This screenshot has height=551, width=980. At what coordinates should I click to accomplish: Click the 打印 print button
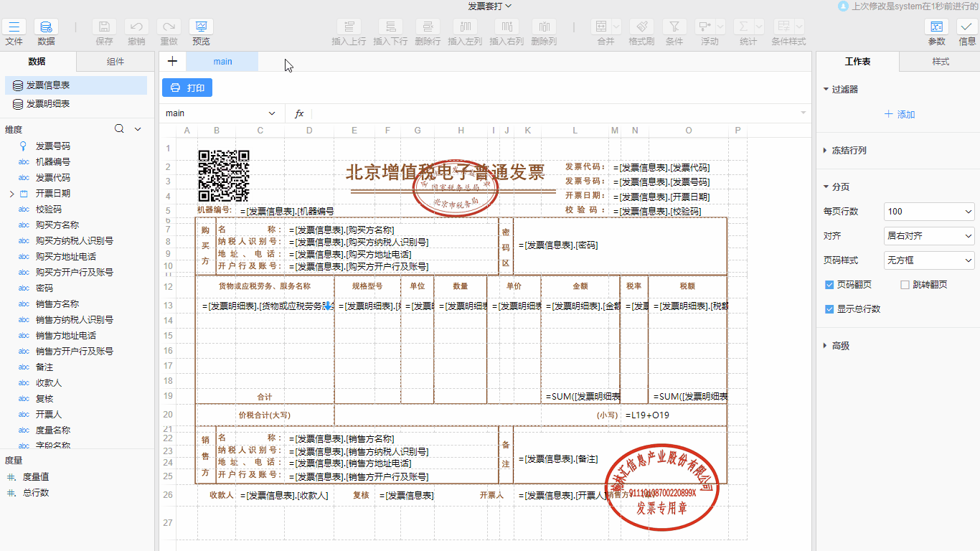point(187,88)
